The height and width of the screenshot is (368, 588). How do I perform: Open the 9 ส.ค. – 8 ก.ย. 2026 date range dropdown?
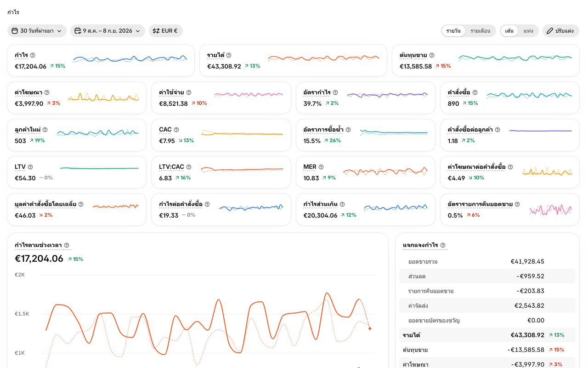point(107,31)
